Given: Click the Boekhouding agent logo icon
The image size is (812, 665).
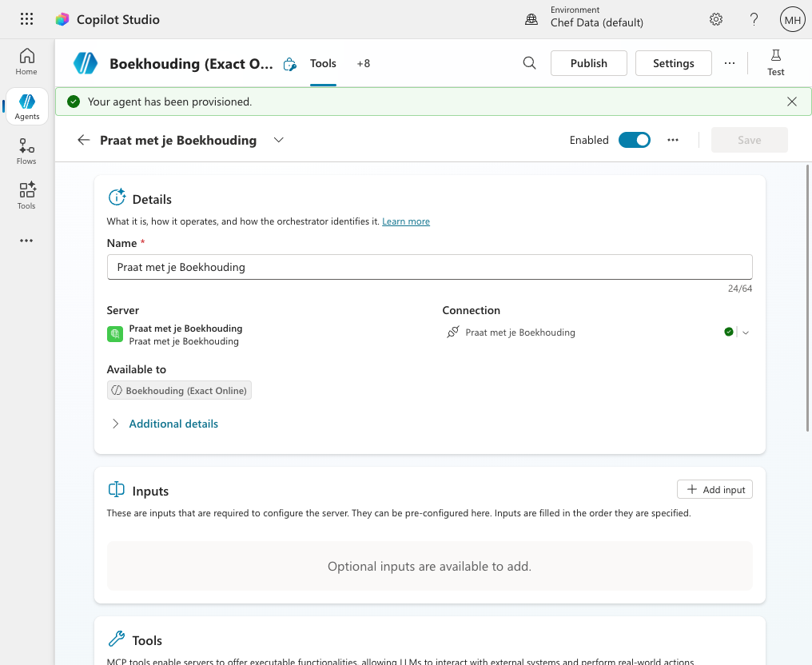Looking at the screenshot, I should (86, 63).
